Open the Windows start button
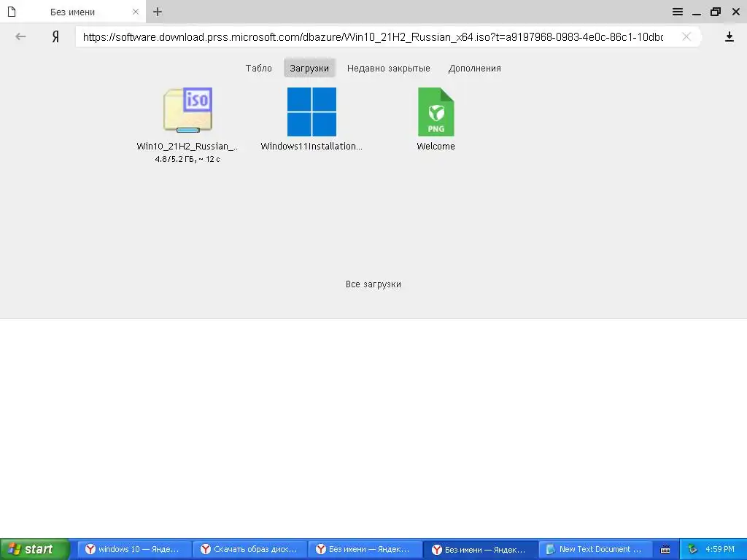The image size is (747, 560). (x=35, y=549)
